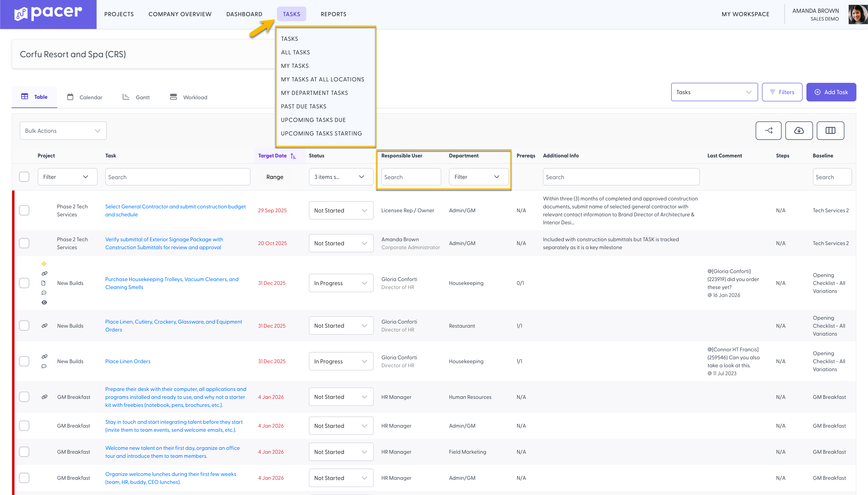Check the Purchase Housekeeping Trolleys row

tap(24, 283)
